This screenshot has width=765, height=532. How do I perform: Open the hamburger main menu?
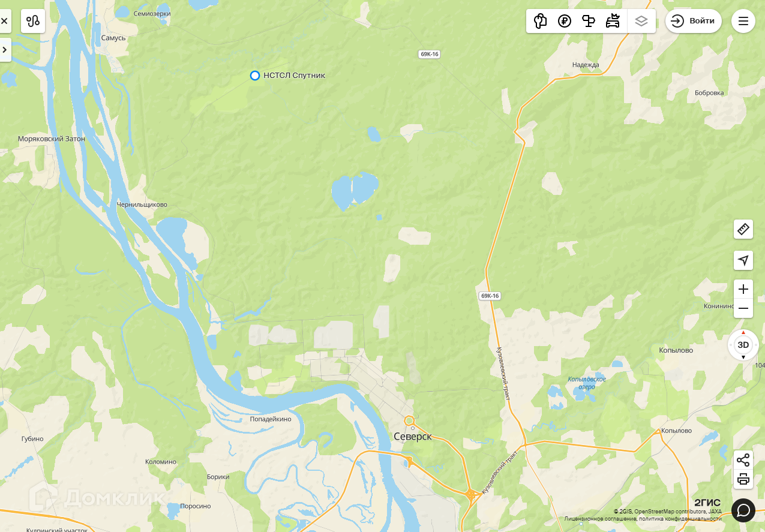click(743, 21)
